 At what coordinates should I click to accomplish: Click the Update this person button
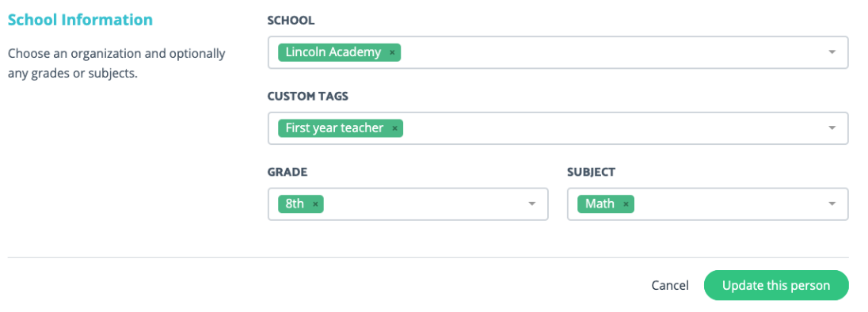pyautogui.click(x=776, y=285)
